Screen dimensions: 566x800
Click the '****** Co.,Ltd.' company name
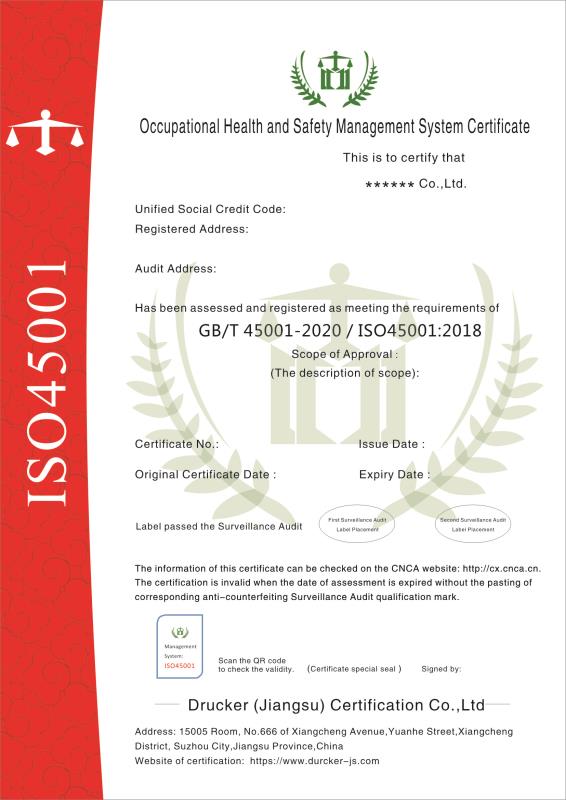coord(416,184)
